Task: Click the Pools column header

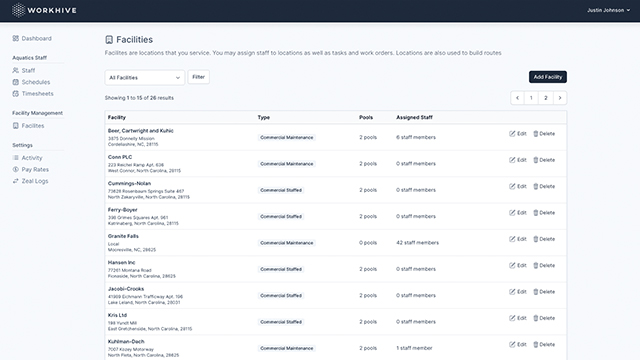Action: tap(366, 117)
